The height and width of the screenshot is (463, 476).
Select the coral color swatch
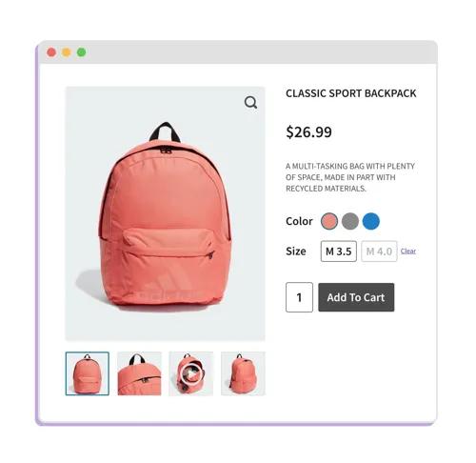pos(329,221)
